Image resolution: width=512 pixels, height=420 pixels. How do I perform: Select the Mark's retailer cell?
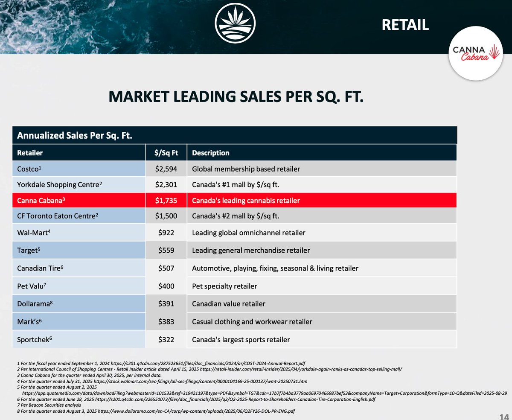[x=79, y=322]
